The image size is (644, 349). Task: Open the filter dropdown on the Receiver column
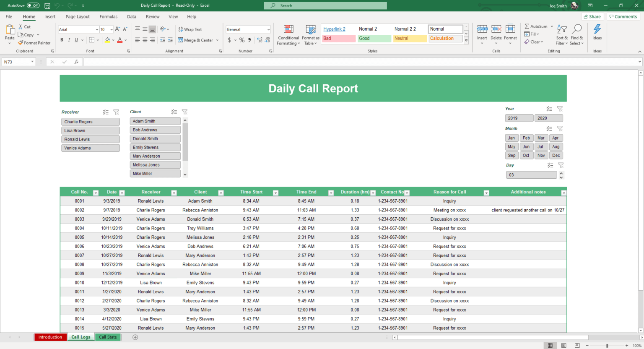[x=174, y=193]
